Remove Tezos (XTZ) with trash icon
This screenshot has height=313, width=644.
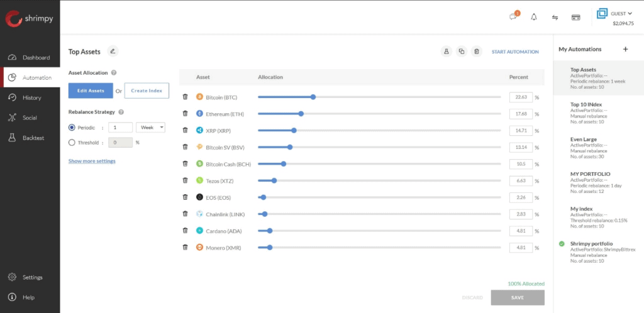[186, 180]
